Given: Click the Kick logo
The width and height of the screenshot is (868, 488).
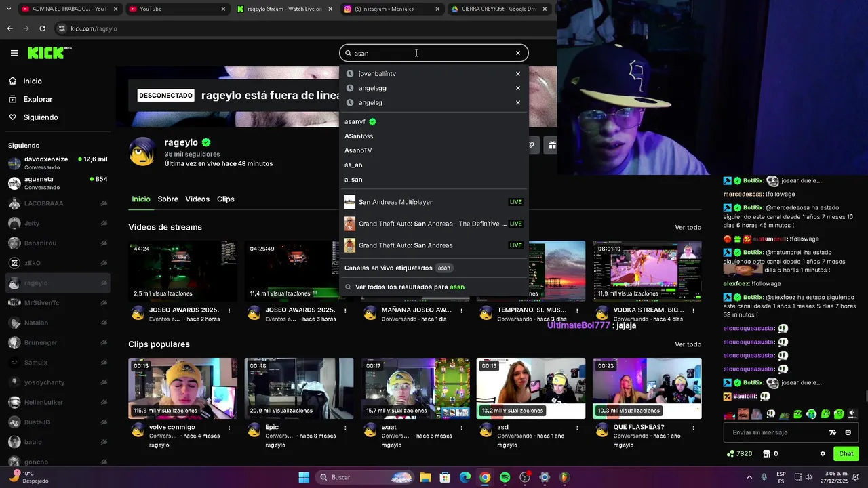Looking at the screenshot, I should tap(50, 53).
